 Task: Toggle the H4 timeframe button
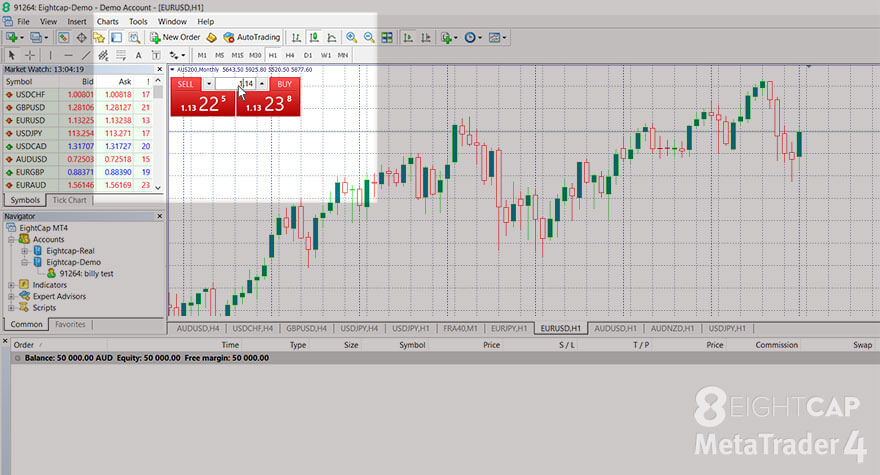pos(290,55)
